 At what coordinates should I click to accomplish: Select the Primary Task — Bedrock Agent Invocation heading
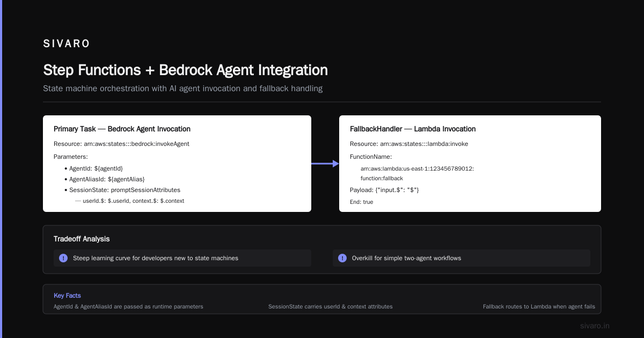click(122, 129)
